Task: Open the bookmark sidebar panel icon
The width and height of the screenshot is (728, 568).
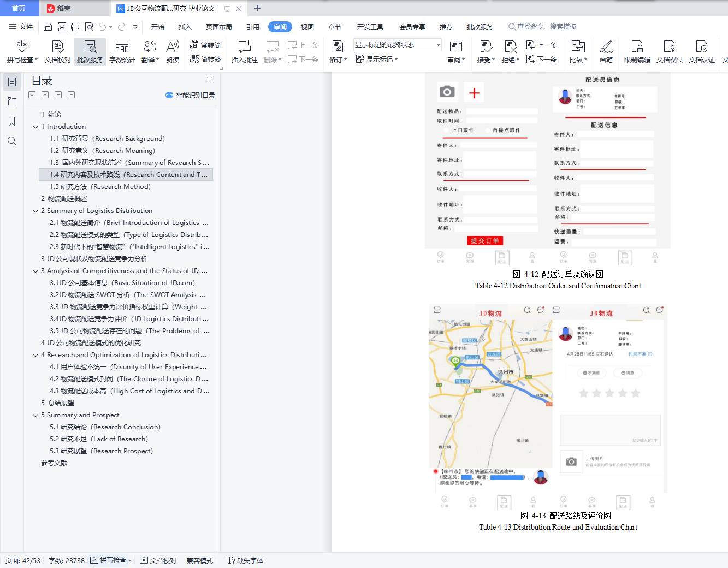Action: pos(12,121)
